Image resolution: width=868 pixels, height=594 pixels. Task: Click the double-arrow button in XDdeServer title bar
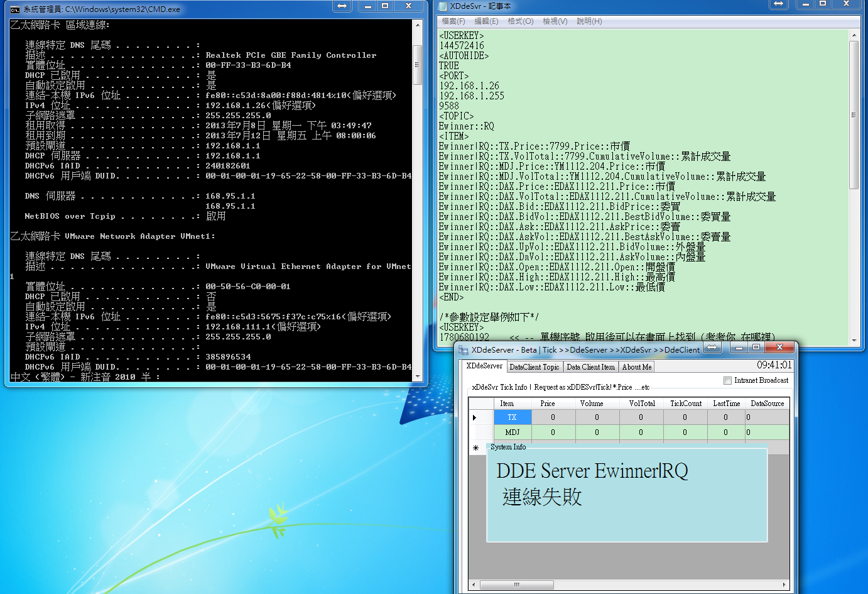click(712, 347)
